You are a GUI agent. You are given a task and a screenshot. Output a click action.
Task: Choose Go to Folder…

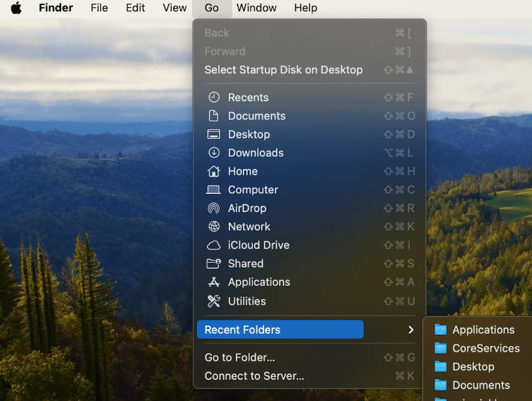[310, 357]
